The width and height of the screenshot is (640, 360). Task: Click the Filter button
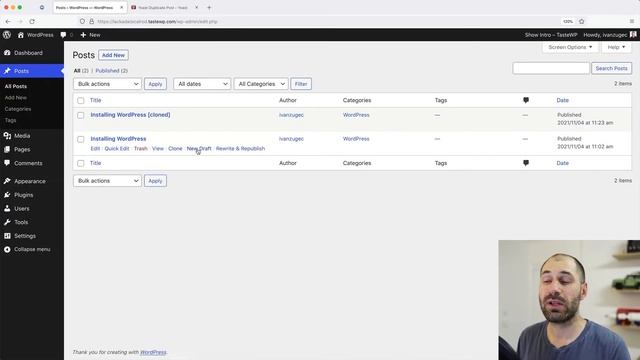pyautogui.click(x=301, y=84)
